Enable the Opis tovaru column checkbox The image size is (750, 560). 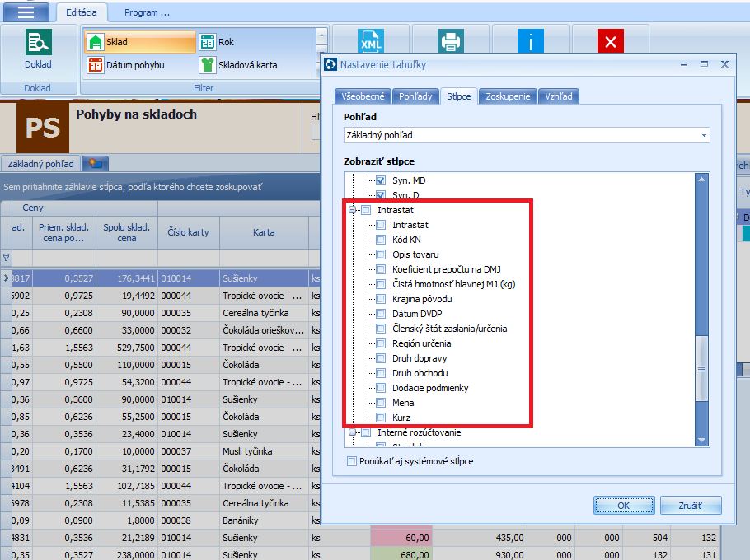pyautogui.click(x=382, y=254)
